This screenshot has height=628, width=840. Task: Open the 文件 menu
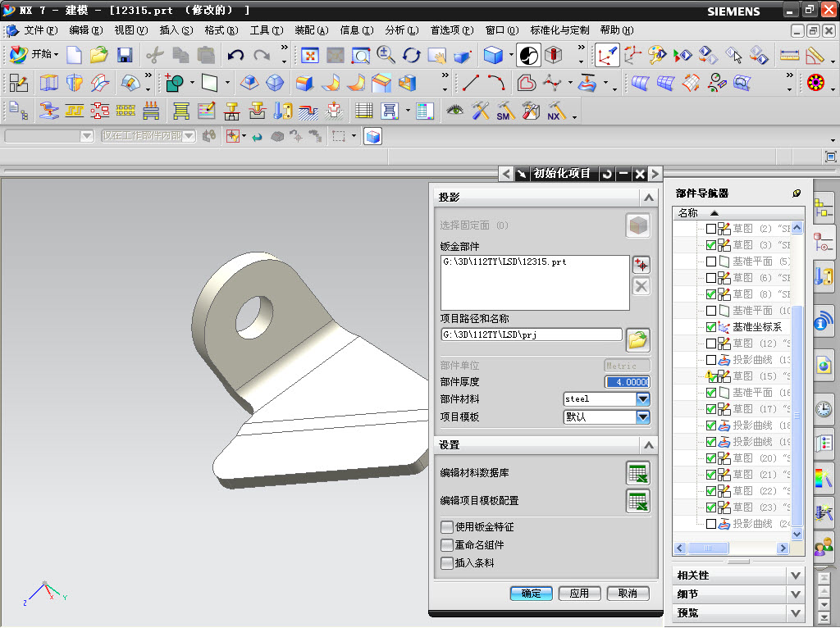[x=40, y=30]
